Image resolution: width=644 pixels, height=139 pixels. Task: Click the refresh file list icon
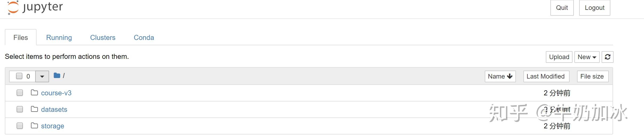pyautogui.click(x=607, y=57)
